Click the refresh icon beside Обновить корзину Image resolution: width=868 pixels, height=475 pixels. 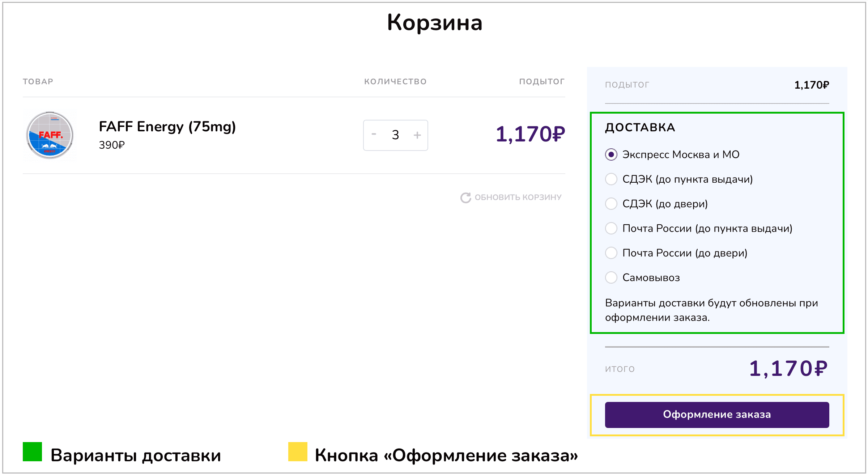coord(465,198)
